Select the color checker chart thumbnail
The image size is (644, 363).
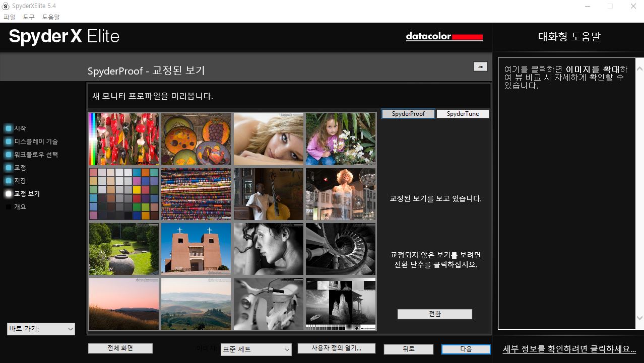pos(124,194)
